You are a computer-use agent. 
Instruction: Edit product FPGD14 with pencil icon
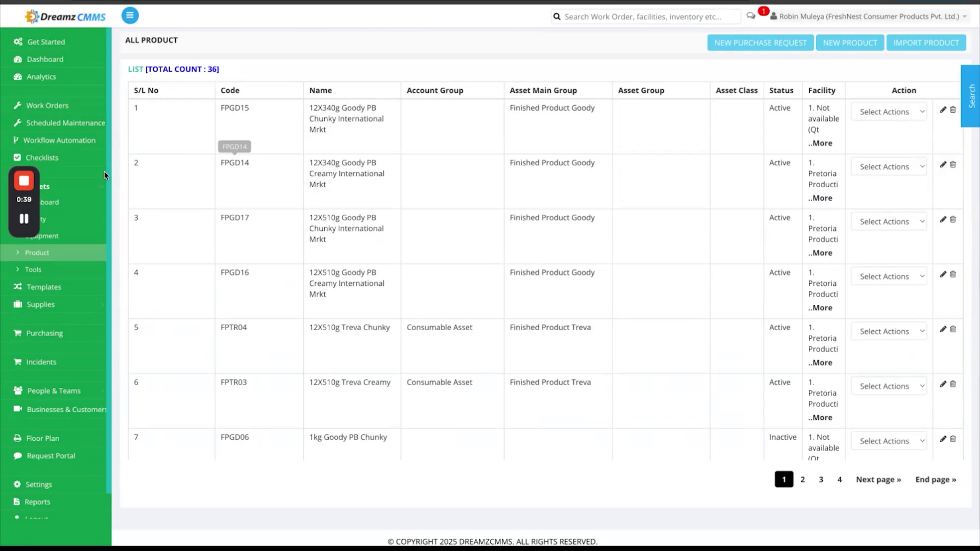point(943,164)
